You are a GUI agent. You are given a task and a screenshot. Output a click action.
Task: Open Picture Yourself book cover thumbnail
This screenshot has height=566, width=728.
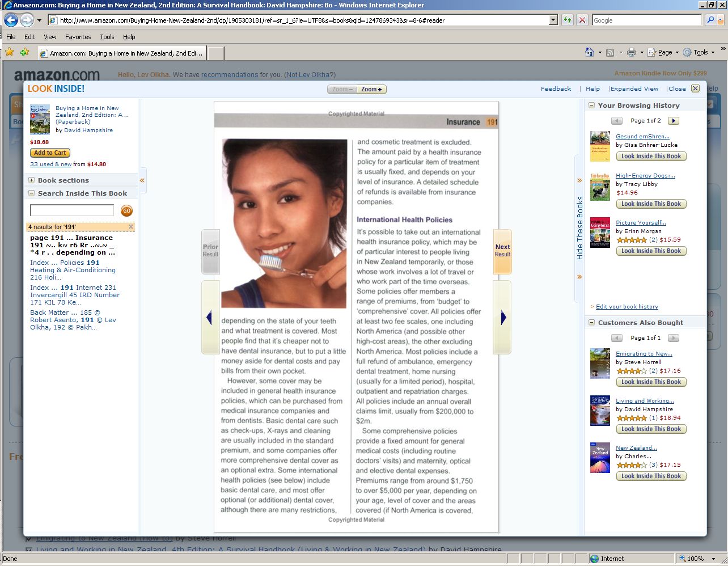tap(600, 233)
